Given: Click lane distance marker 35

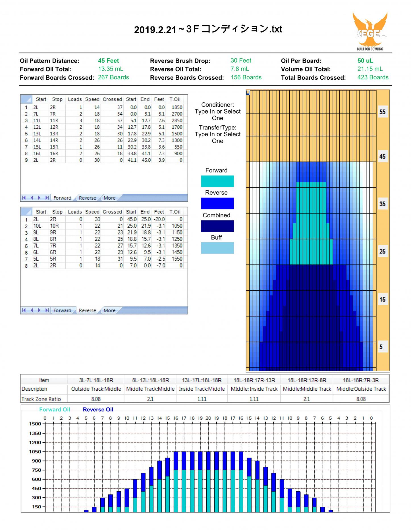Looking at the screenshot, I should tap(383, 204).
